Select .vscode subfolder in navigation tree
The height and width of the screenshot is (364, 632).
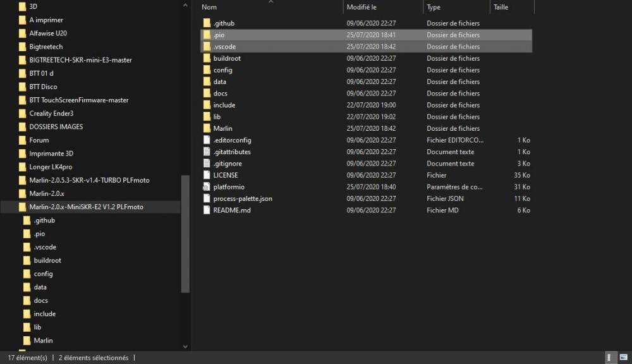click(45, 246)
